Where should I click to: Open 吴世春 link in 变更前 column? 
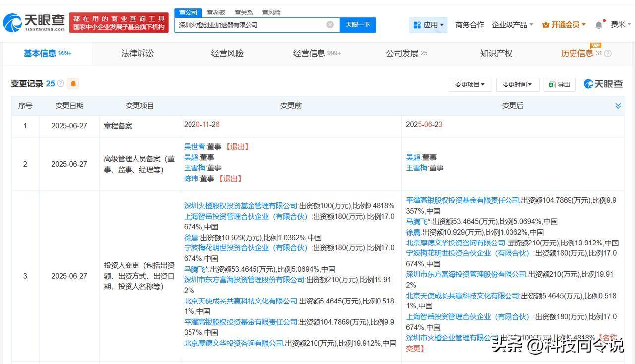tap(194, 147)
